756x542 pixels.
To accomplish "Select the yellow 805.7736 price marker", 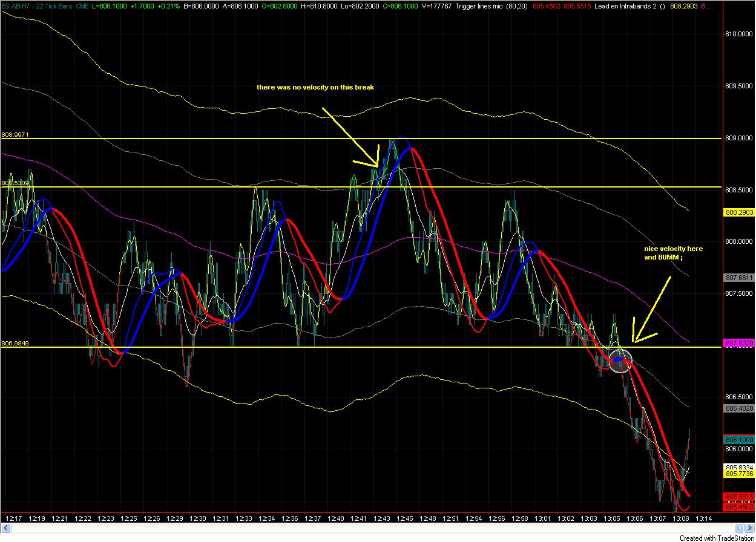I will pos(738,474).
